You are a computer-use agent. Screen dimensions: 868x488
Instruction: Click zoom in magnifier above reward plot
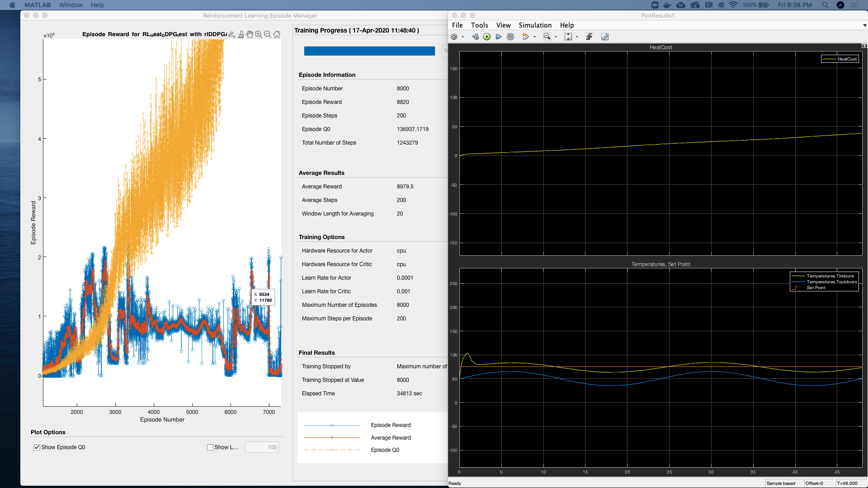259,34
